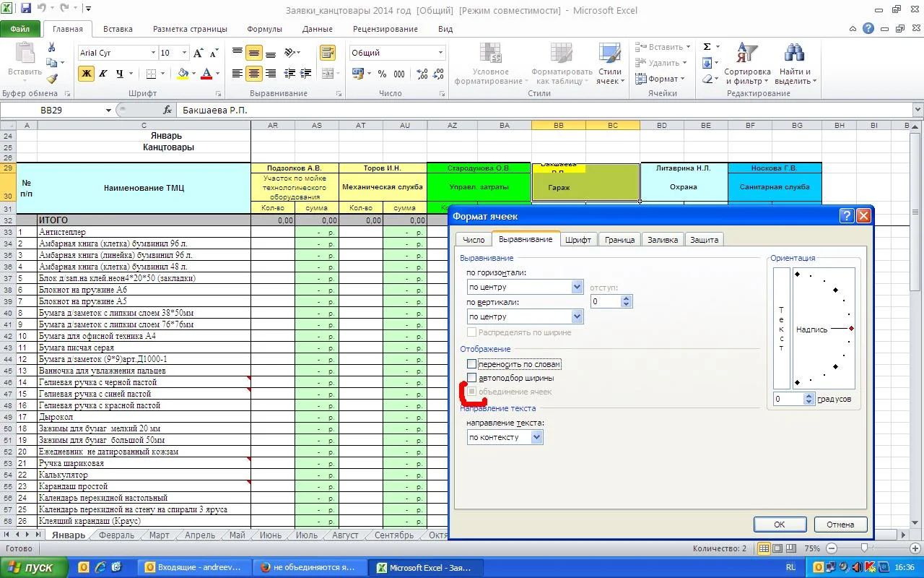924x578 pixels.
Task: Switch to the 'Граница' dialog tab
Action: click(619, 240)
